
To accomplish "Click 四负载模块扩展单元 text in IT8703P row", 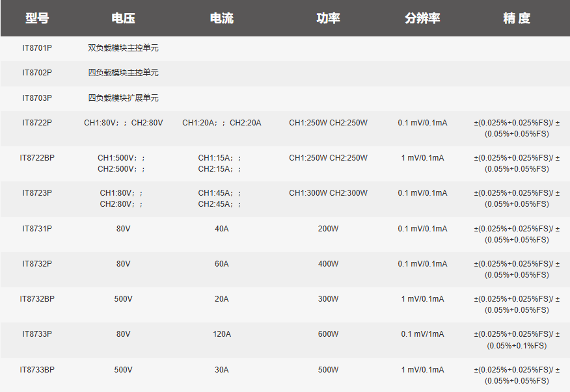I will tap(123, 98).
